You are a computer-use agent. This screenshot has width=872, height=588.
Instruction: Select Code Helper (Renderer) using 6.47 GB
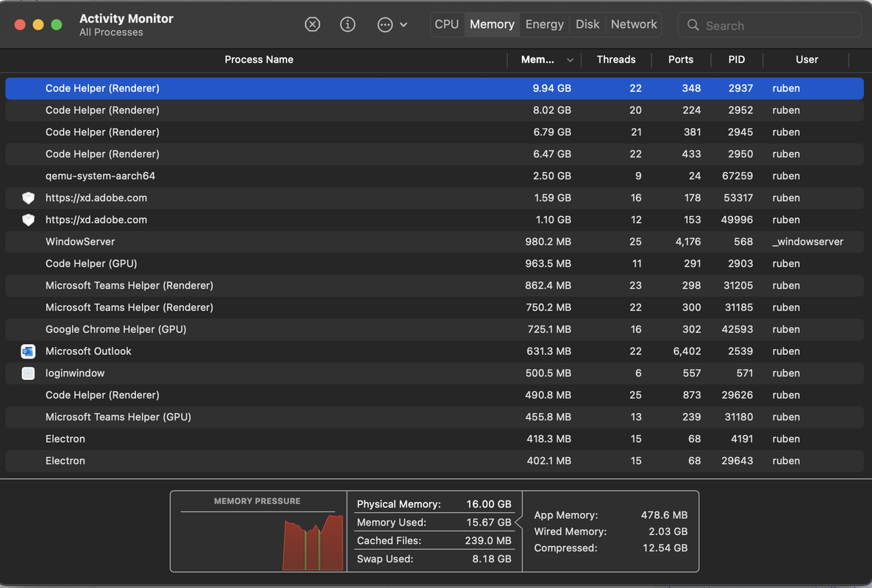click(x=435, y=154)
